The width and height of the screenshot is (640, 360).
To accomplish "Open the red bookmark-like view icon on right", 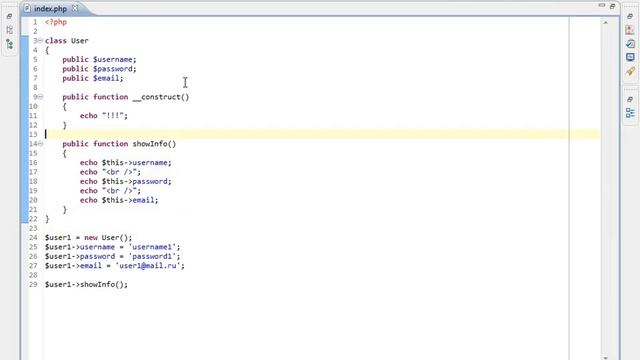I will [630, 30].
